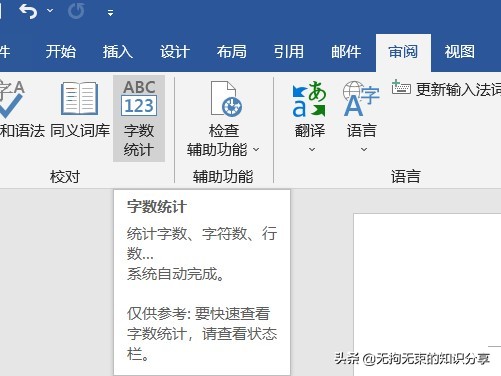Switch to the 开始 tab
The image size is (501, 376).
[61, 52]
